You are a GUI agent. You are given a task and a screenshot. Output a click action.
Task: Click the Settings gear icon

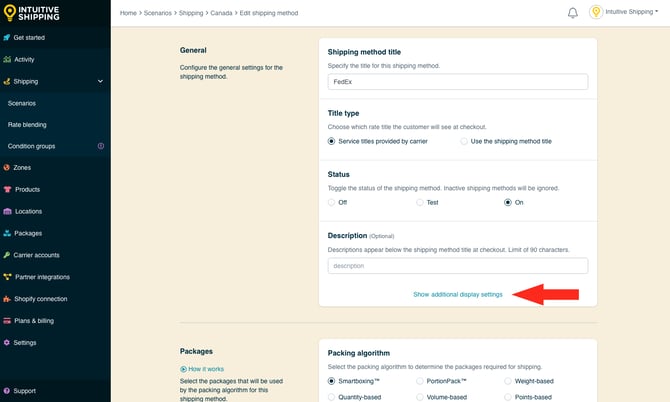(6, 342)
